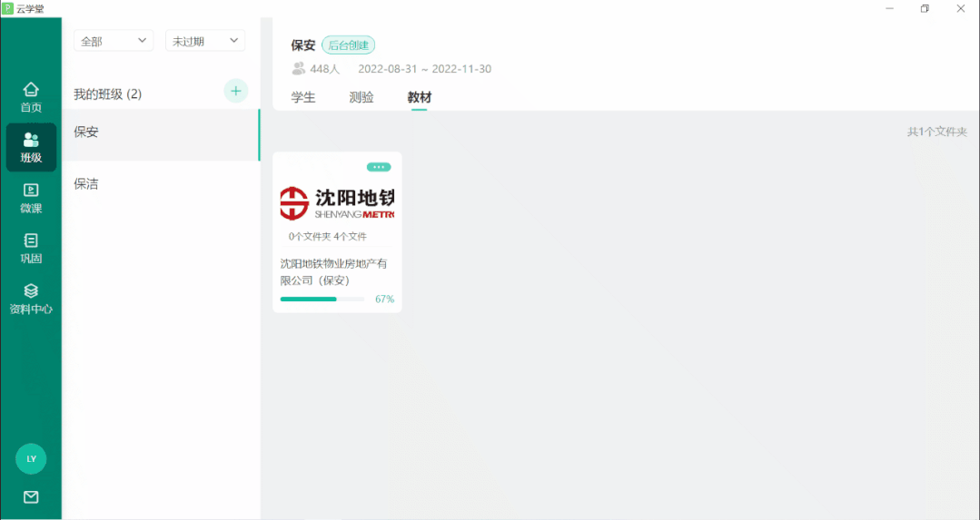The image size is (980, 520).
Task: Click 448人 member count
Action: (325, 69)
